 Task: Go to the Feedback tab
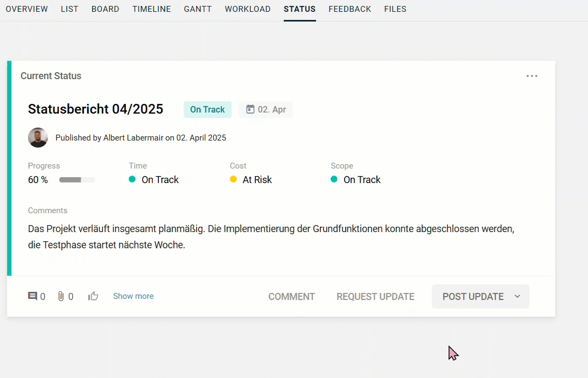coord(349,9)
